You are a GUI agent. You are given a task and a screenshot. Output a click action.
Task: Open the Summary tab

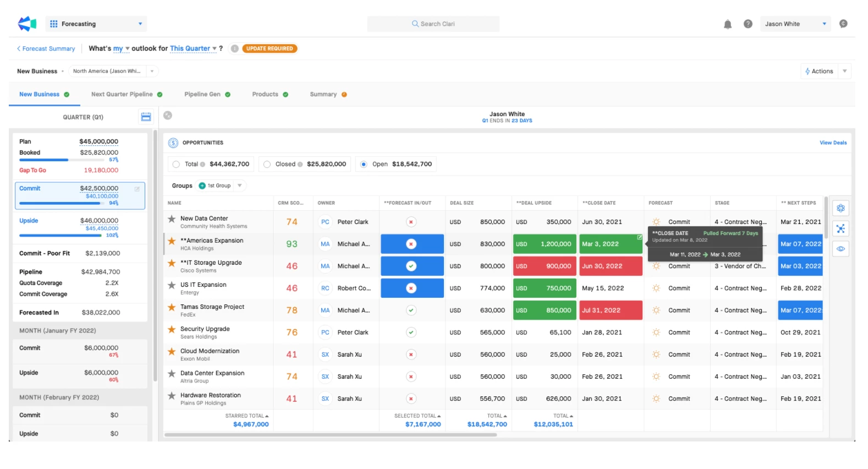click(x=328, y=94)
